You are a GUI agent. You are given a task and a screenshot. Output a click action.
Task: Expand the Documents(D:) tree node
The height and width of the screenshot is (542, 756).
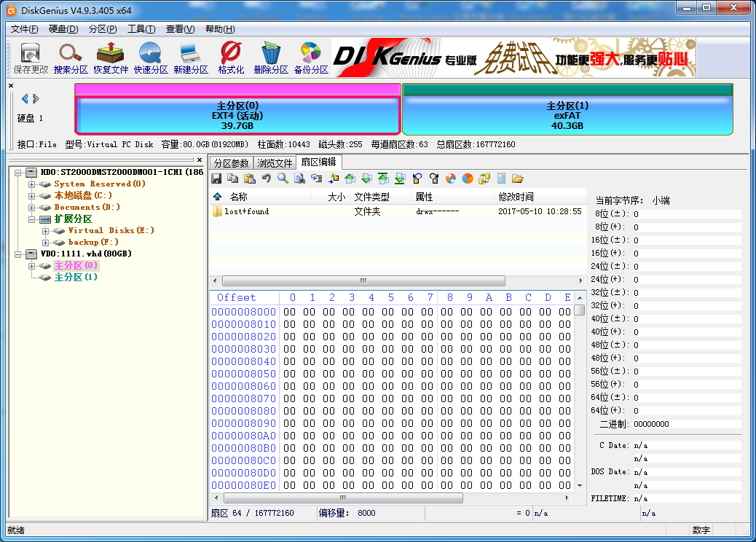click(x=31, y=208)
